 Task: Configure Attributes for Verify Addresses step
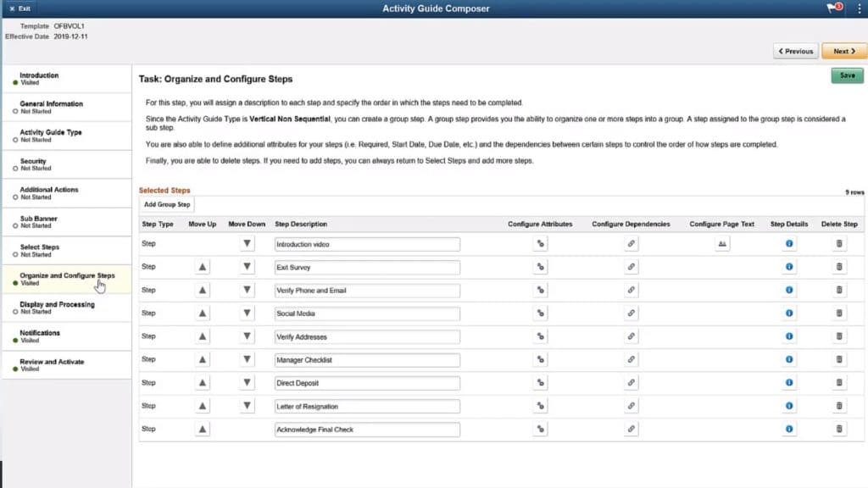(x=540, y=336)
